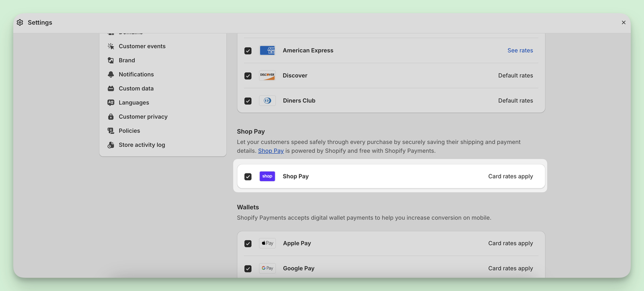Click the Store activity log icon

pos(110,144)
